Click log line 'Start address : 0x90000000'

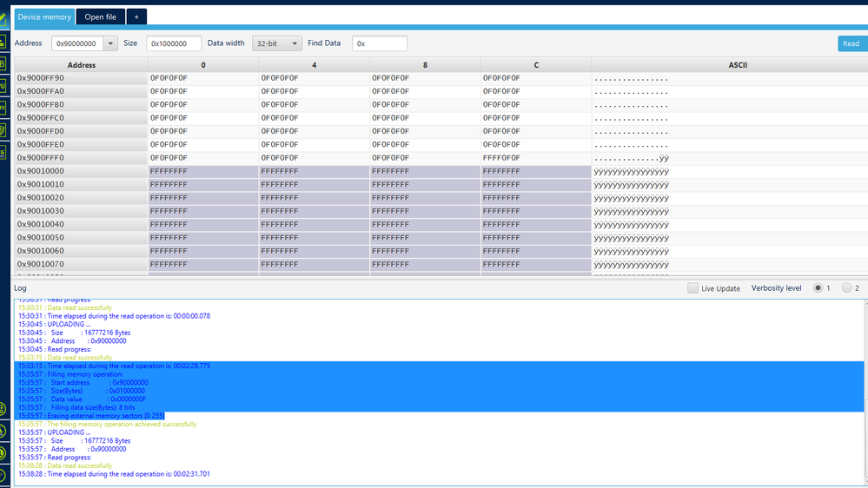[x=83, y=382]
